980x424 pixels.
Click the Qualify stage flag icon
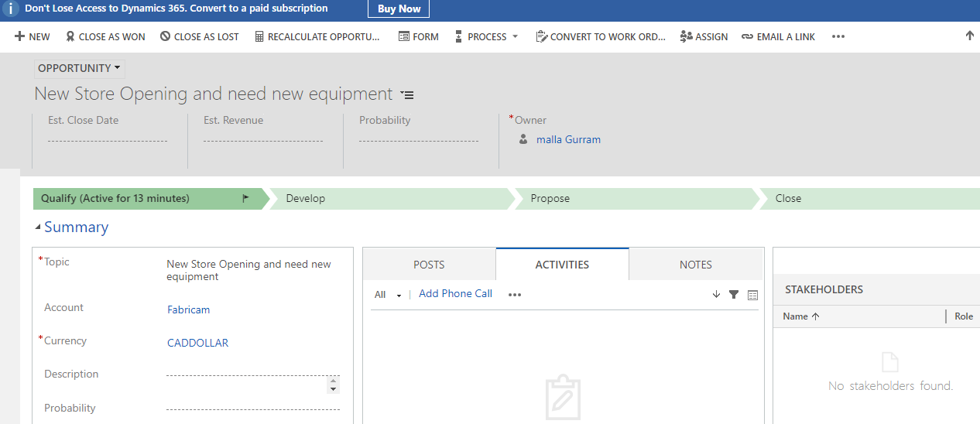(246, 198)
